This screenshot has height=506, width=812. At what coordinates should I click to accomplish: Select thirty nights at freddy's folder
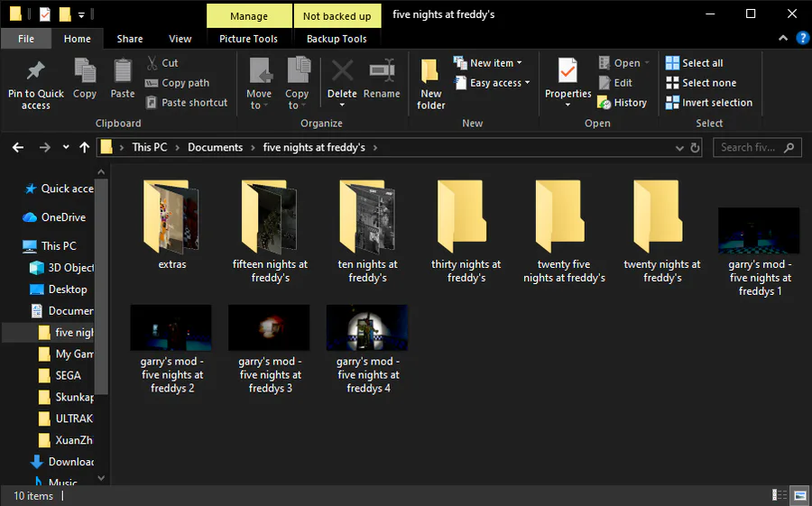(x=466, y=231)
